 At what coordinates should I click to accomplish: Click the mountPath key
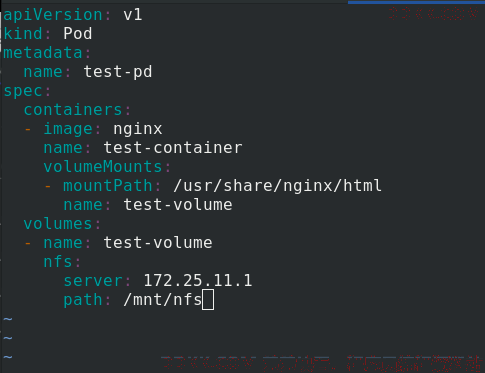tap(108, 186)
